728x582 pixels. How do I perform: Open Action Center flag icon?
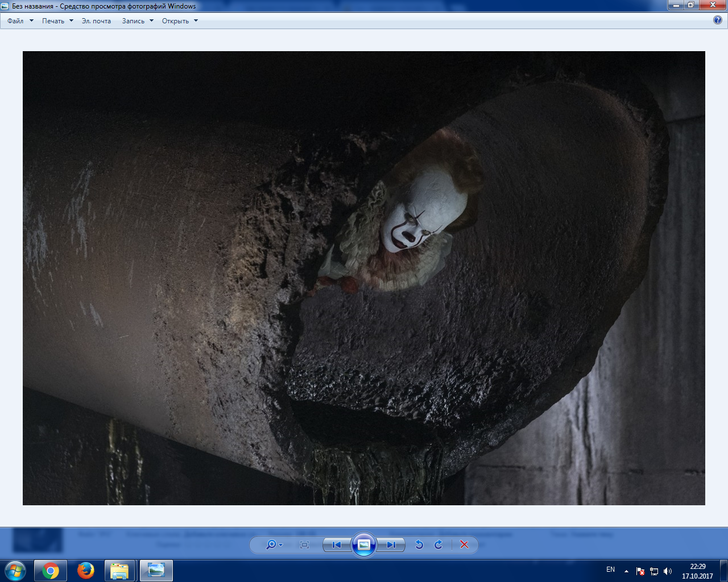coord(640,571)
